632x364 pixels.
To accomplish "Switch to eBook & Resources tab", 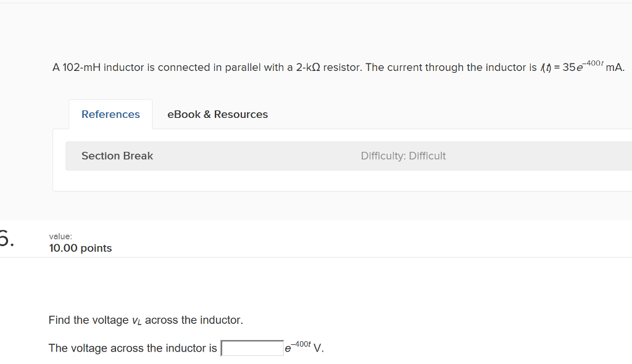I will tap(217, 114).
